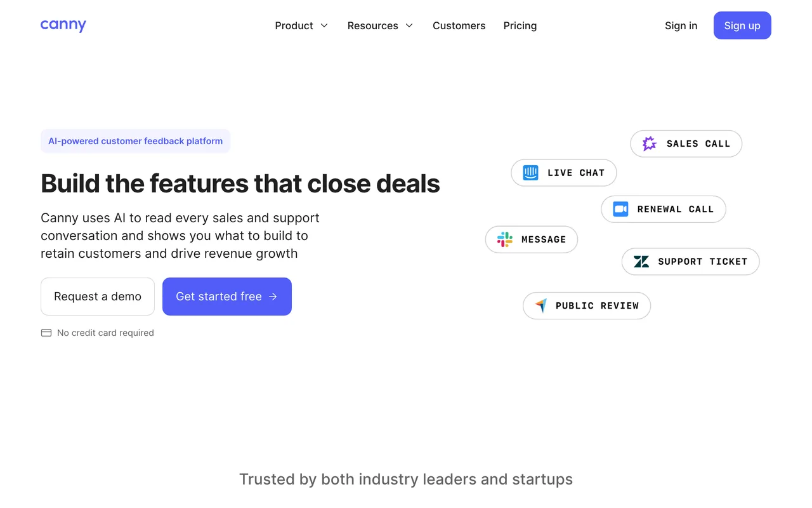
Task: Click the Intercom icon on Live Chat
Action: (x=531, y=173)
